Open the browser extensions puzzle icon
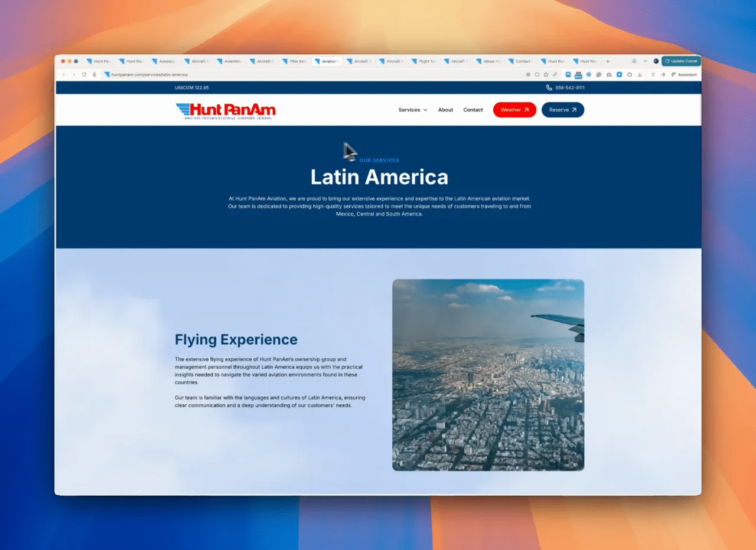The width and height of the screenshot is (756, 550). [x=630, y=74]
